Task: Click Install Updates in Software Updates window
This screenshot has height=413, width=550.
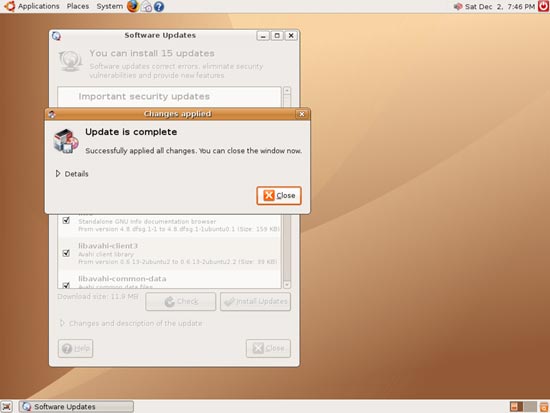Action: tap(255, 301)
